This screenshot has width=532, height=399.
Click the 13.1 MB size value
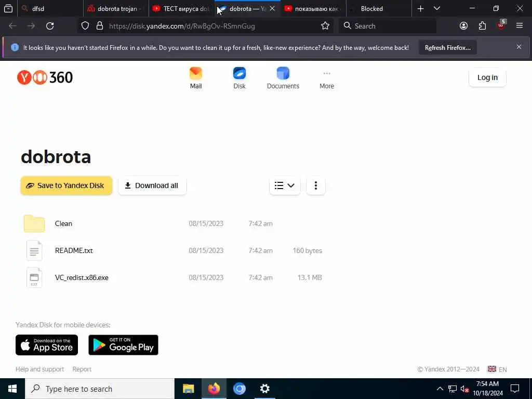(310, 277)
